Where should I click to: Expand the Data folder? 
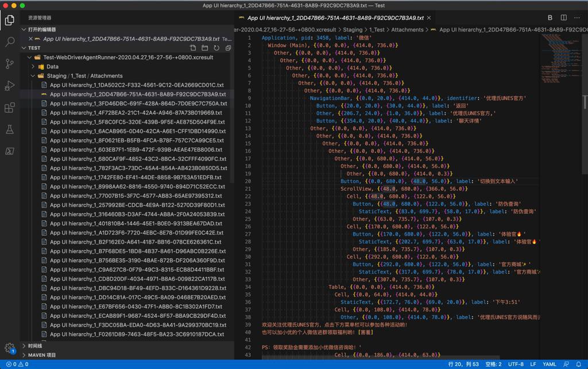[52, 67]
